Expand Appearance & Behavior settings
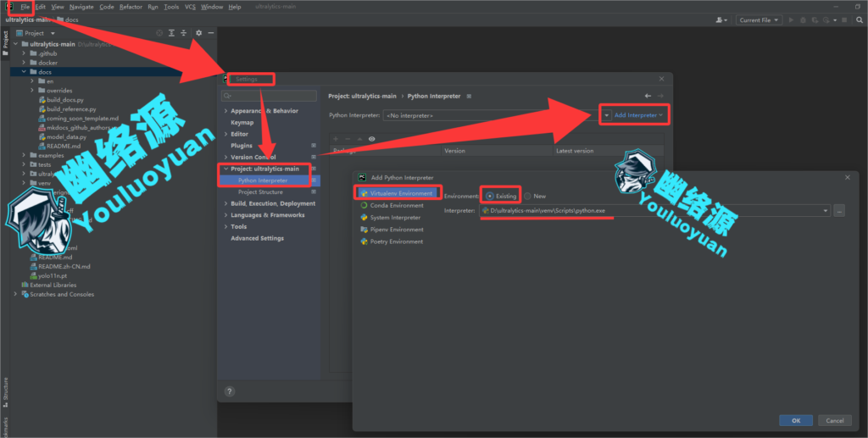Screen dimensions: 868x438 click(x=225, y=111)
